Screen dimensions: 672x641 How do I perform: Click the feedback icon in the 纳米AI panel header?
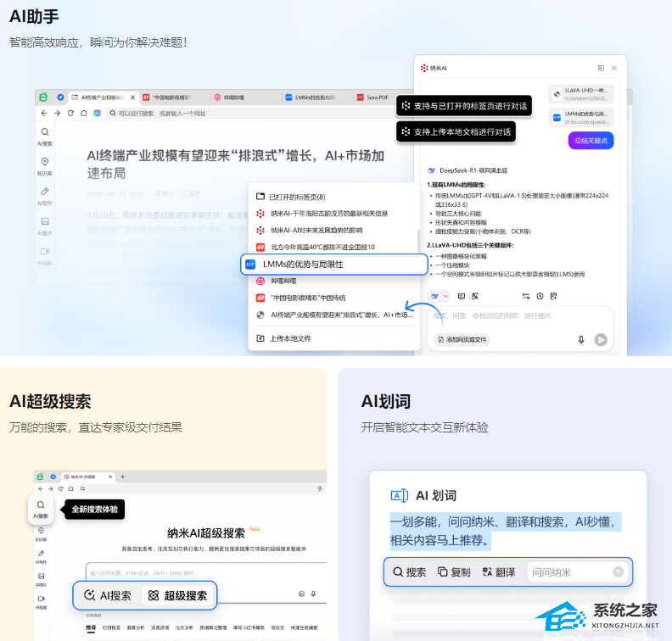[x=601, y=68]
